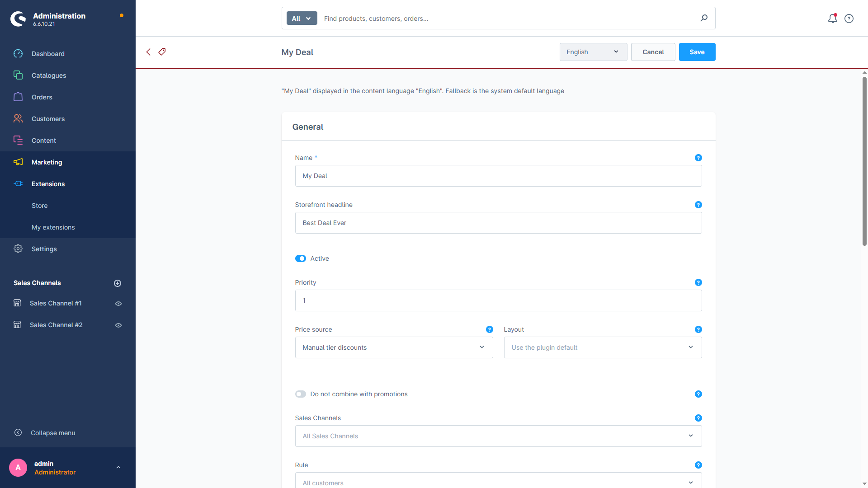The height and width of the screenshot is (488, 868).
Task: Open help tooltip for Price source
Action: click(x=489, y=329)
